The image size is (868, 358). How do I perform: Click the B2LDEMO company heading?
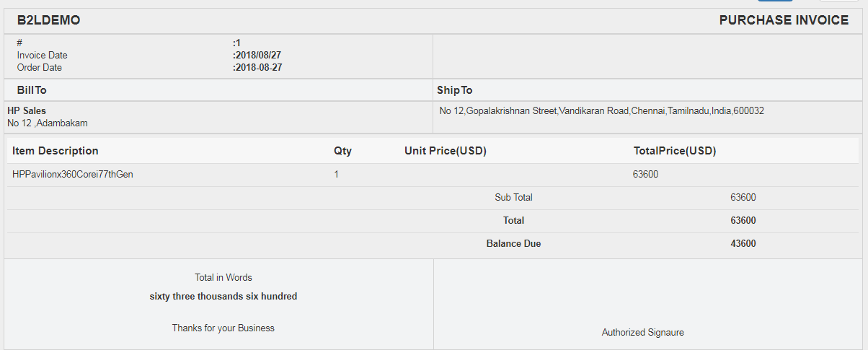pos(48,20)
